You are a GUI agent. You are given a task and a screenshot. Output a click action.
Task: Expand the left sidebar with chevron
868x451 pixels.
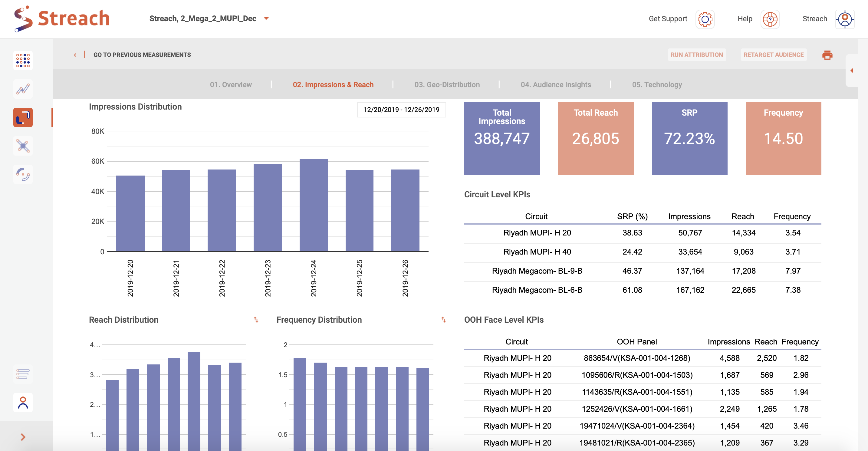point(23,437)
